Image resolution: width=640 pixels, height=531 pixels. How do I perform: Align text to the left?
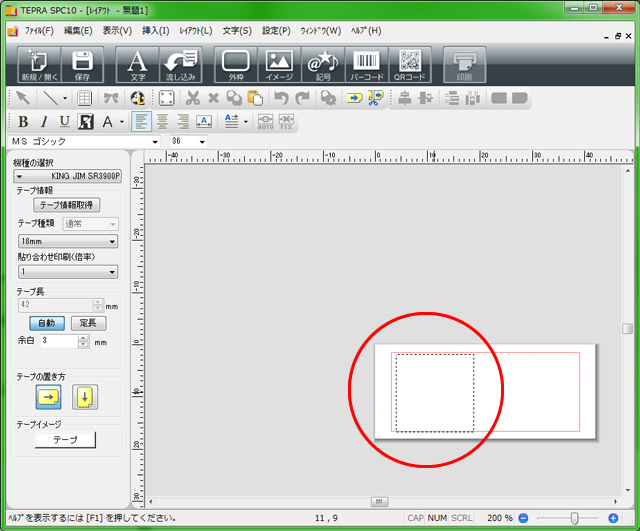[142, 122]
